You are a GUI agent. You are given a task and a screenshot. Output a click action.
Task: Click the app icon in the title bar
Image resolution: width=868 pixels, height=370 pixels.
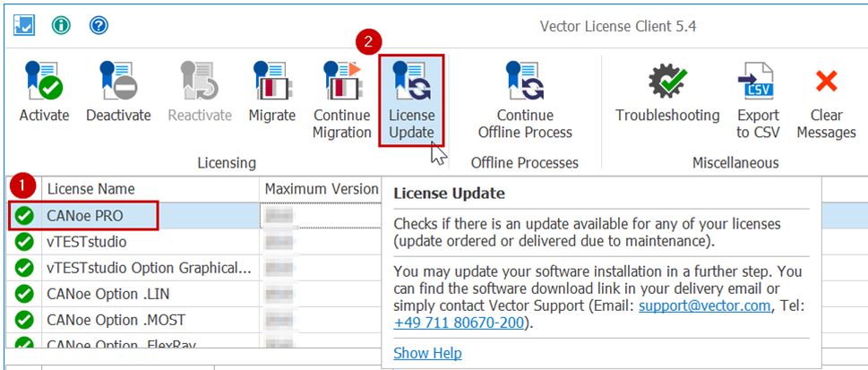tap(24, 25)
